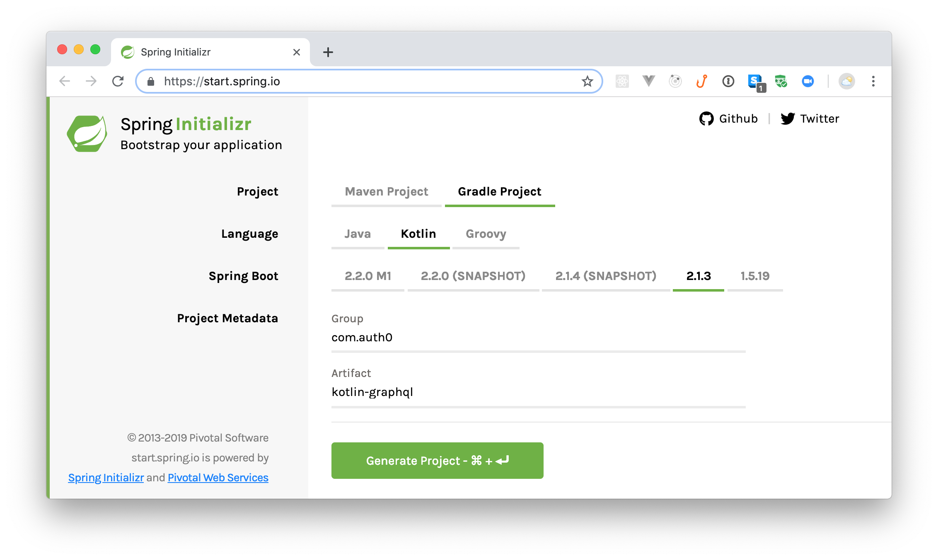
Task: Click the browser menu dots icon
Action: pos(875,81)
